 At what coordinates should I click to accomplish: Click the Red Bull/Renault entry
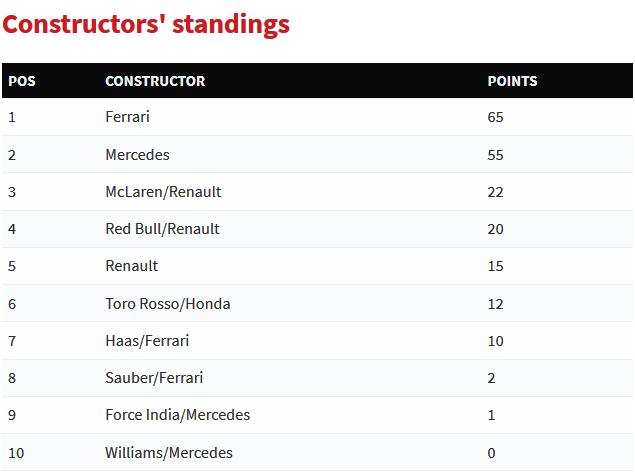point(162,229)
